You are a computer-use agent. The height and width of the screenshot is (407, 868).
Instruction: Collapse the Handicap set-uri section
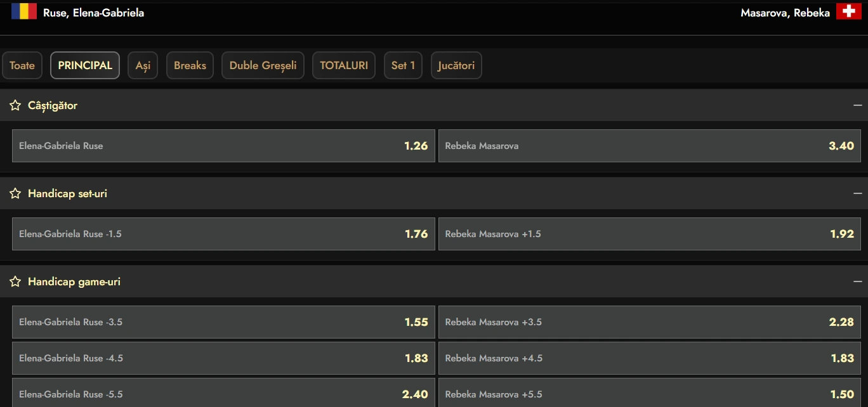[x=857, y=193]
